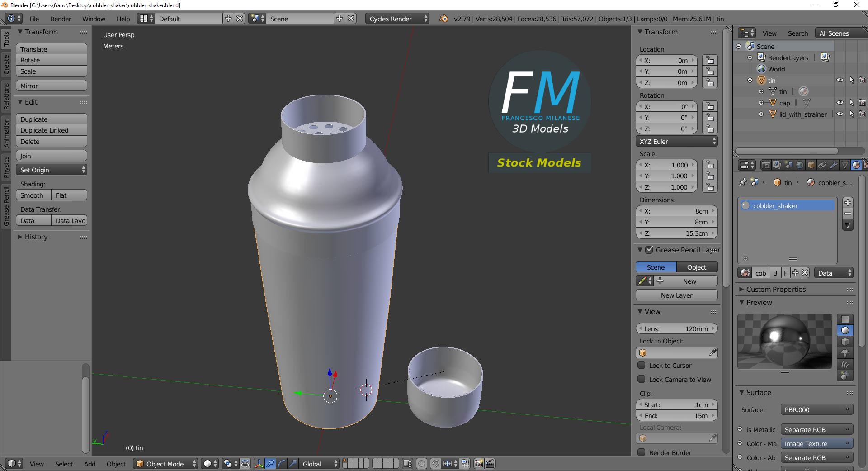The image size is (868, 471).
Task: Open the XYZ Euler rotation mode dropdown
Action: (677, 141)
